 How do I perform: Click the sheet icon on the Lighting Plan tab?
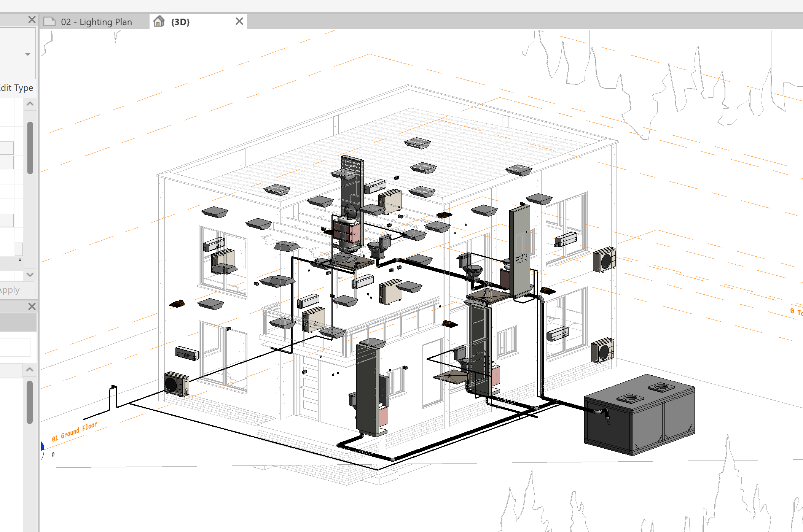[49, 21]
